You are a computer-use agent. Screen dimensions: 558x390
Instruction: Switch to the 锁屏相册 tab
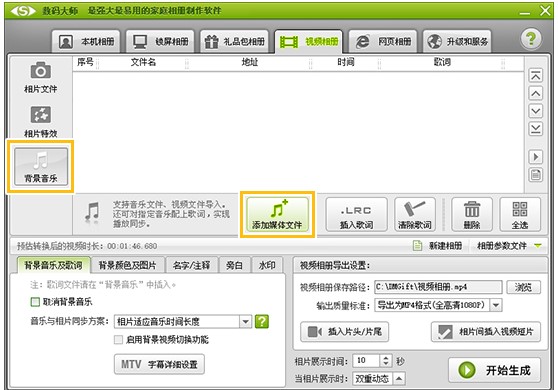click(x=160, y=42)
